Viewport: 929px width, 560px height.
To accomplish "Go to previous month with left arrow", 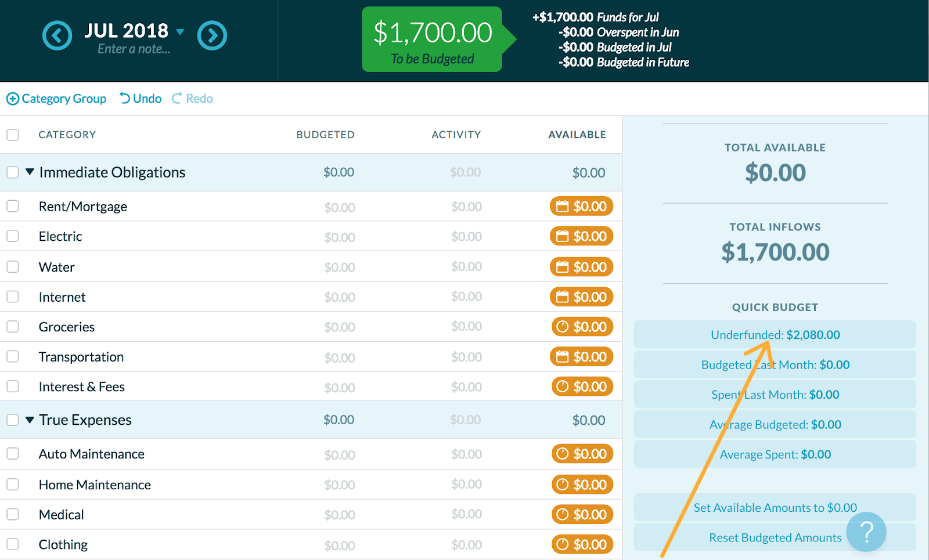I will tap(57, 35).
